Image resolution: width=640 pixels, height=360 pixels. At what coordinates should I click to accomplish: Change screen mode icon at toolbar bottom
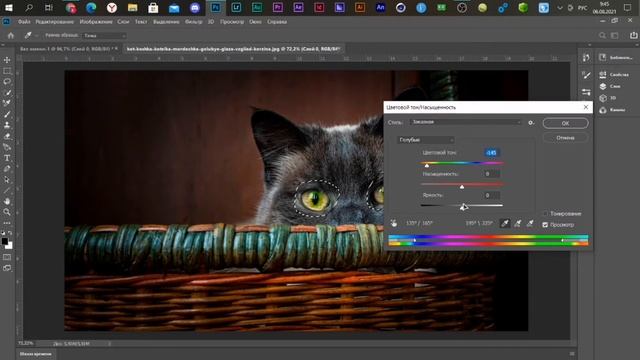click(x=7, y=268)
